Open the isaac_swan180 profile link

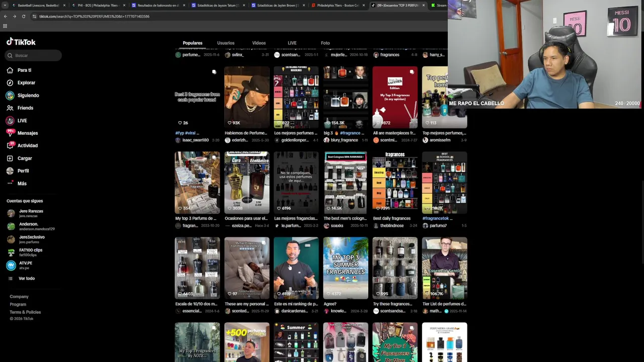(x=192, y=140)
